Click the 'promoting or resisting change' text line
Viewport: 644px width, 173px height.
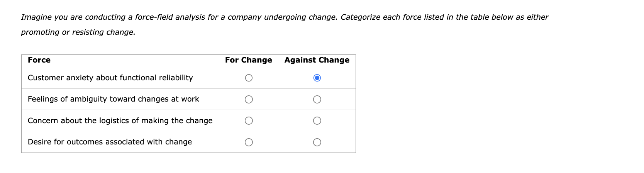(78, 32)
